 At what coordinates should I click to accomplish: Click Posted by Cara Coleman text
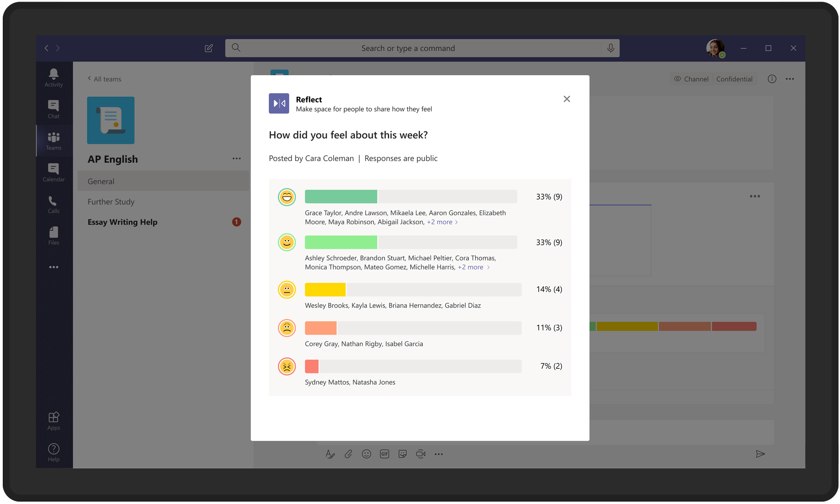(x=311, y=158)
